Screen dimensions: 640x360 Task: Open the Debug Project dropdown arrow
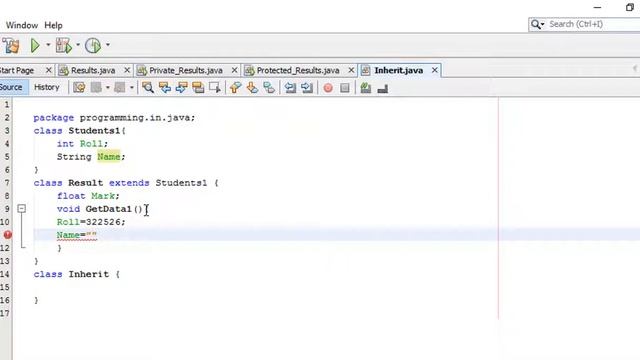[x=78, y=45]
